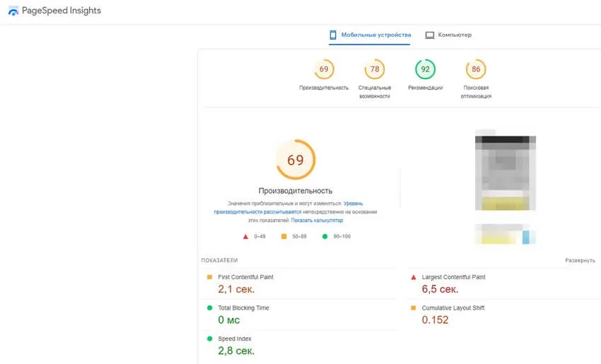Click the mobile phone icon

coord(333,35)
